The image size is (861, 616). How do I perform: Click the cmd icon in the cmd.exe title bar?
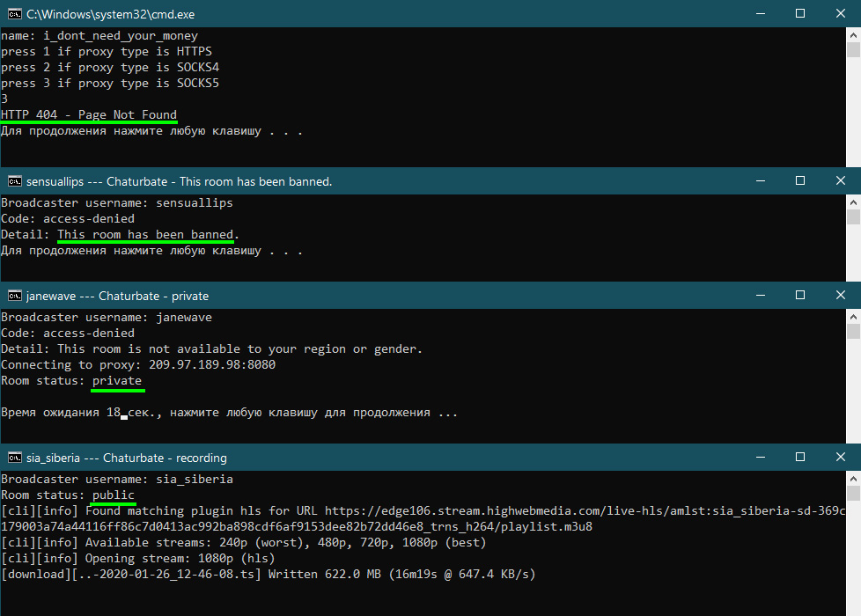tap(15, 13)
